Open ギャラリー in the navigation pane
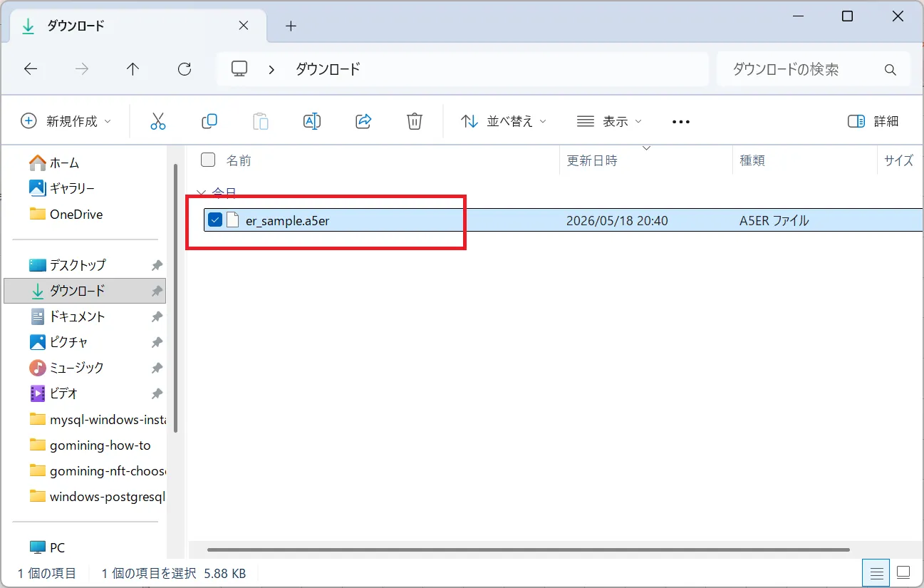Screen dimensions: 924x588 coord(62,188)
